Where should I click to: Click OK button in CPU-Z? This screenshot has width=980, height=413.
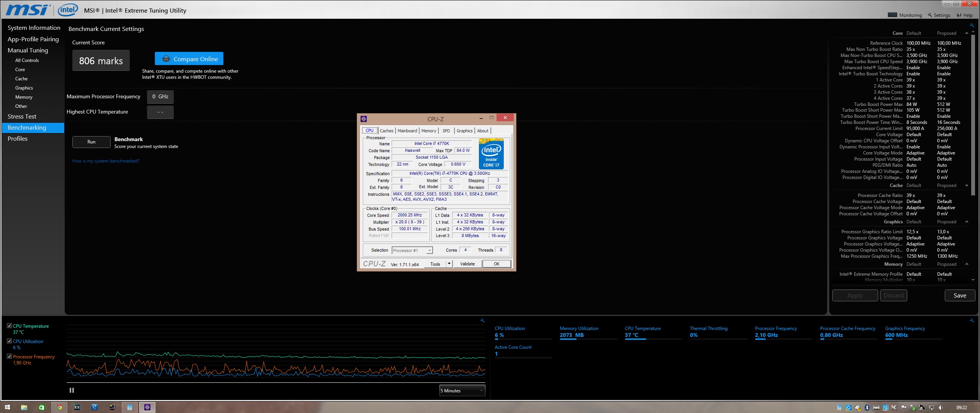click(497, 264)
